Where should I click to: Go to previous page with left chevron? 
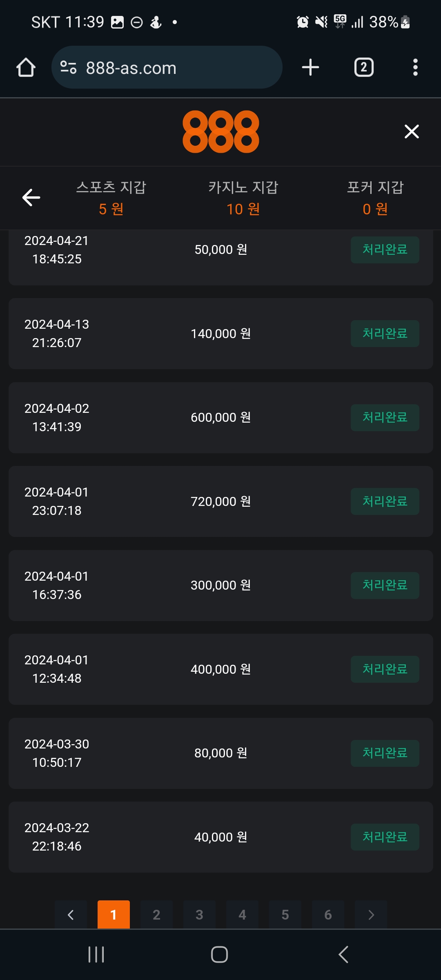(71, 915)
